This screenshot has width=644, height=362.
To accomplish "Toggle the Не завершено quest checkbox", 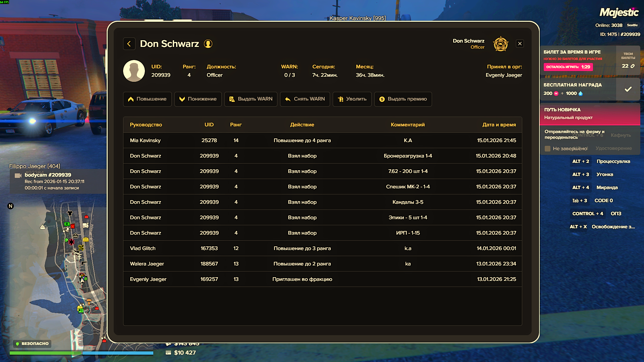I will point(547,148).
